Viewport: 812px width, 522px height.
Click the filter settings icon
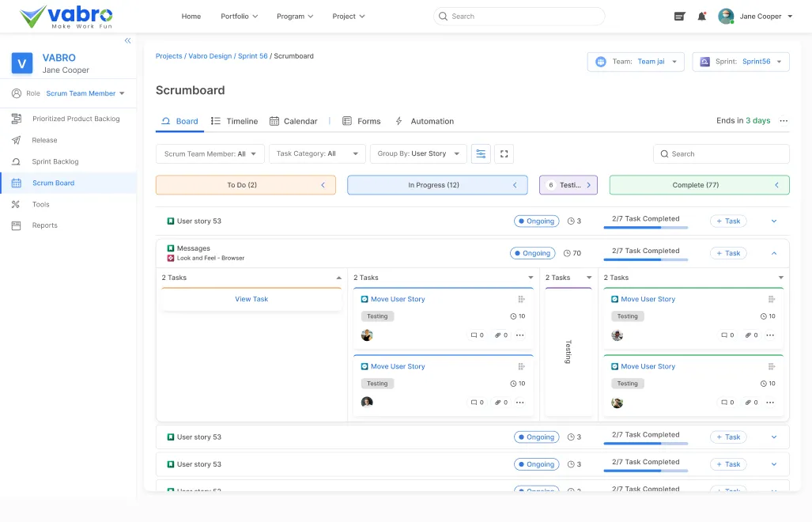(x=480, y=153)
